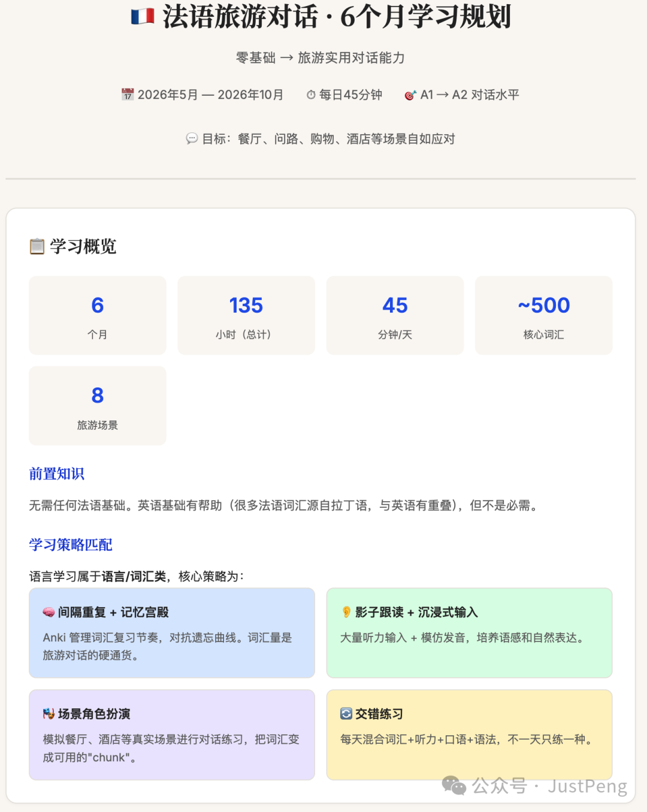Click the sentence 语言学习属于语言/词汇类

point(137,576)
